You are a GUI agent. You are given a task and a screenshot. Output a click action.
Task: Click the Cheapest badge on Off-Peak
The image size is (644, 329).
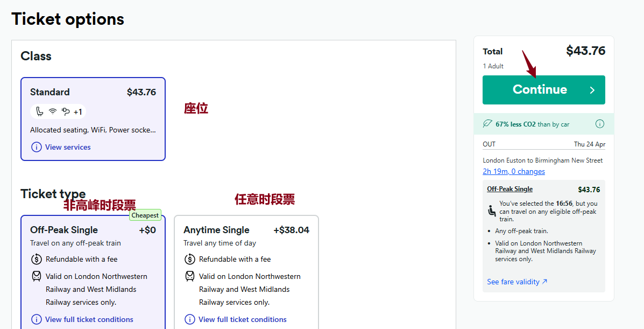tap(145, 215)
